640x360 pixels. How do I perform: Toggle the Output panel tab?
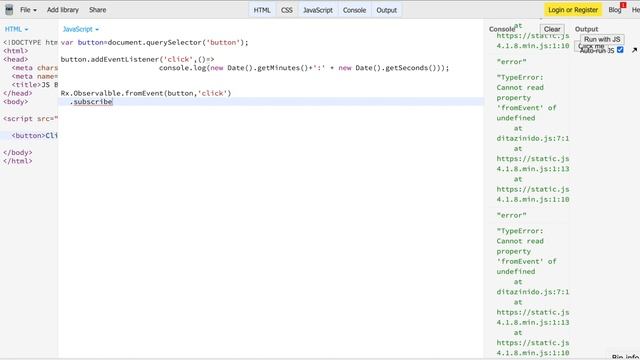(x=387, y=10)
